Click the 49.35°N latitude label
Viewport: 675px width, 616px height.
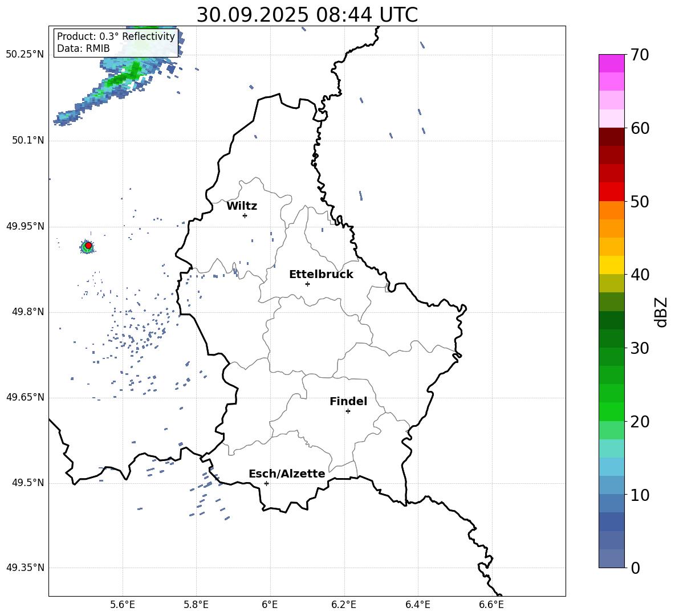coord(25,568)
